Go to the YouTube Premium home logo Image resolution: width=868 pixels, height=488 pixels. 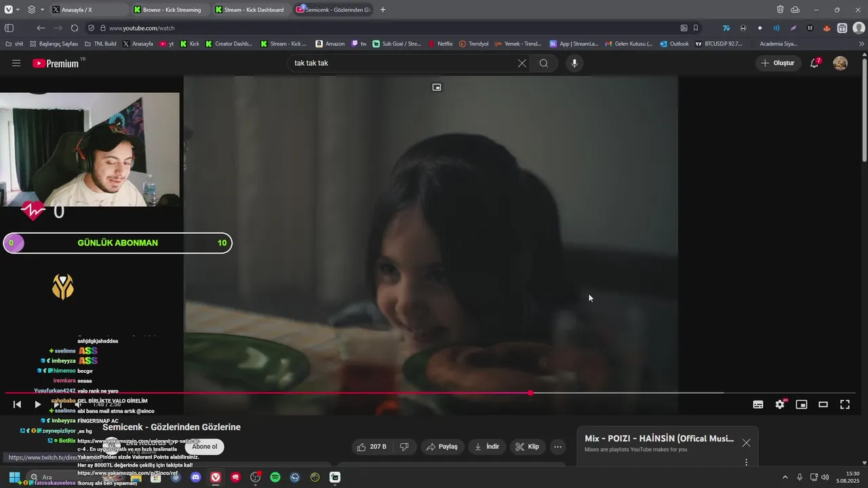click(56, 63)
